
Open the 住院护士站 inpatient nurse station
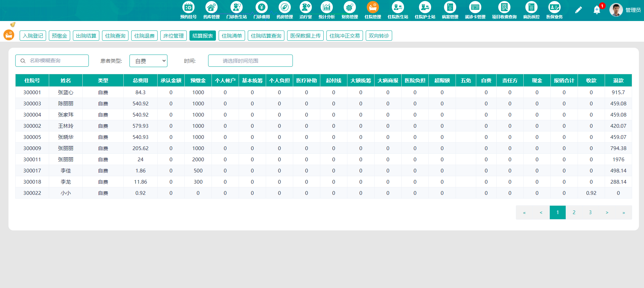pyautogui.click(x=425, y=10)
